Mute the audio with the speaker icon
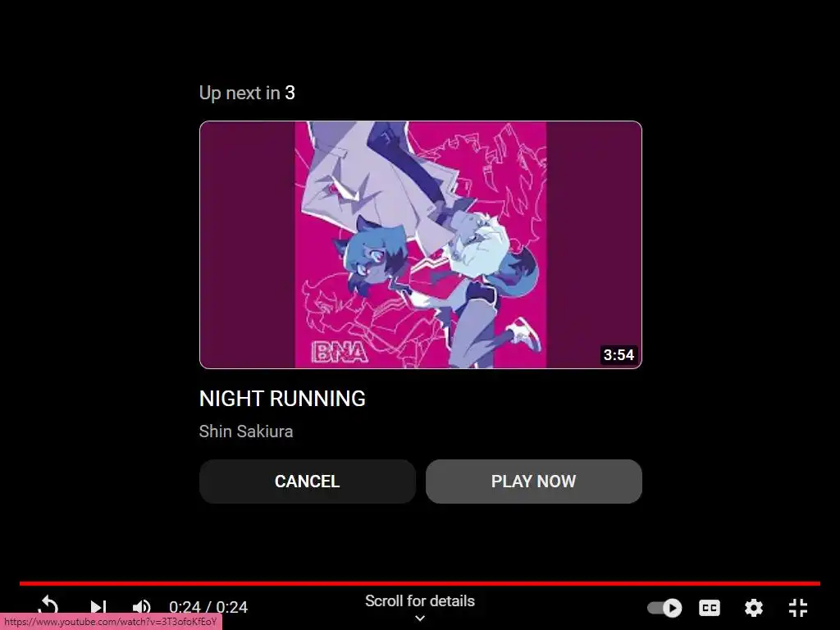This screenshot has width=840, height=630. point(141,607)
